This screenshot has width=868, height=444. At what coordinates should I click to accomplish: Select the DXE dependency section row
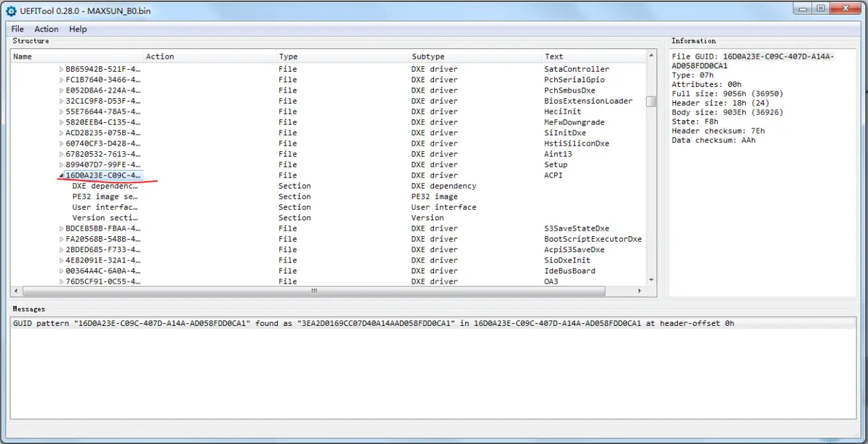pos(328,186)
